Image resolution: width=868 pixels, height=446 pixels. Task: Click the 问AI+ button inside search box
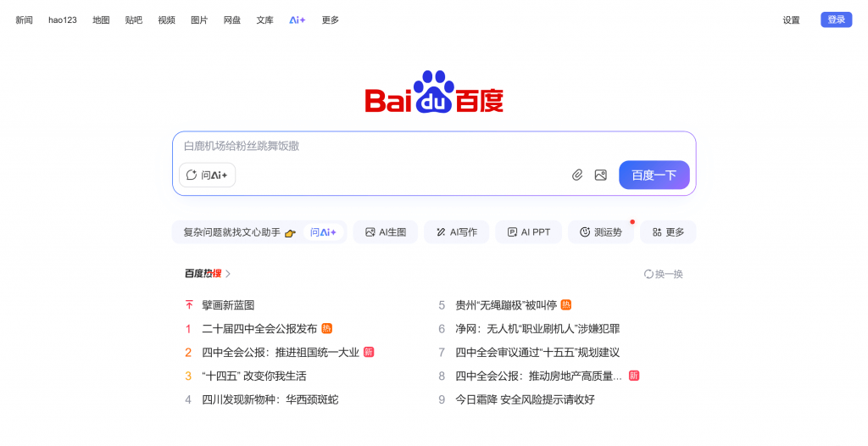pyautogui.click(x=207, y=175)
